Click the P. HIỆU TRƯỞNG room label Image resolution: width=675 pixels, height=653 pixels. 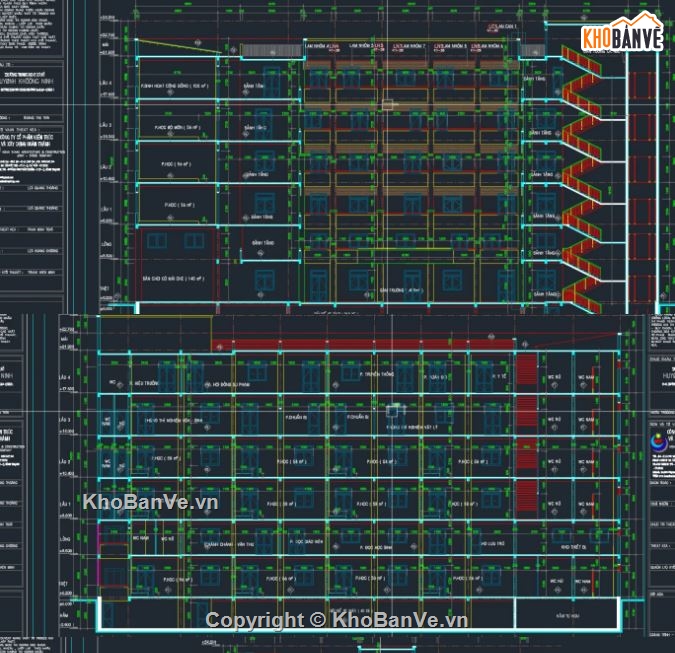(144, 383)
